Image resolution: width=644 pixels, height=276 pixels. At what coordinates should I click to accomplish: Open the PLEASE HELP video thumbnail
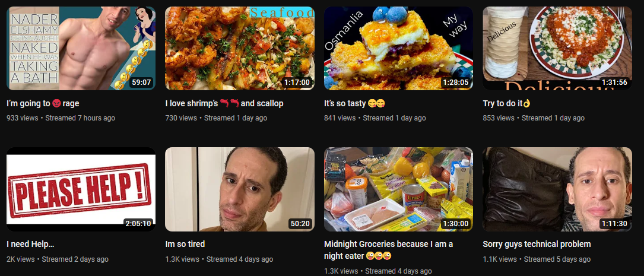point(81,189)
